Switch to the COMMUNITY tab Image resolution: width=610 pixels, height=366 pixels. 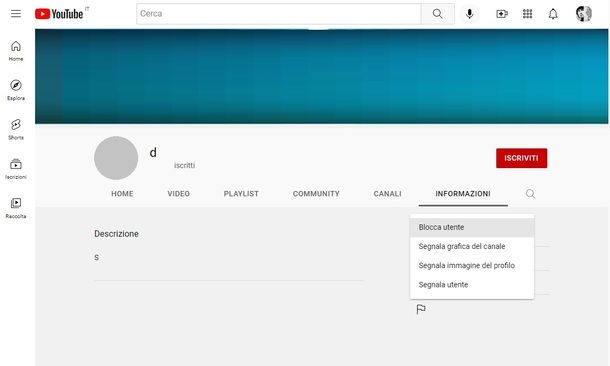click(x=316, y=194)
